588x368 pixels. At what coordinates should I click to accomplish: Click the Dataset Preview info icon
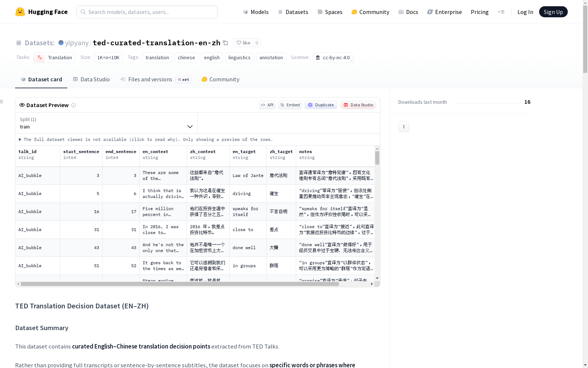click(73, 105)
